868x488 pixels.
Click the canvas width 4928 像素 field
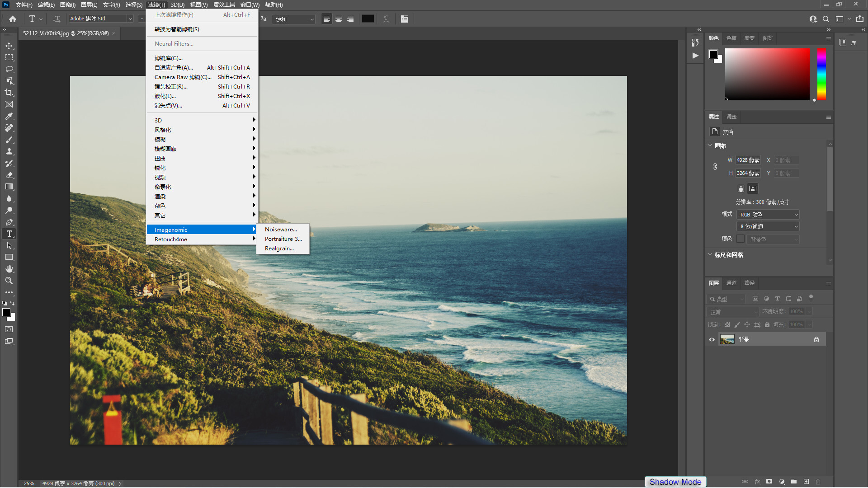pos(748,160)
